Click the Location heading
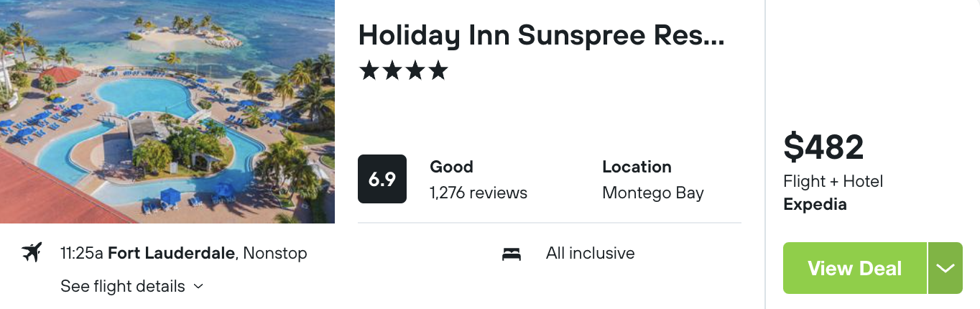Viewport: 980px width, 309px height. [x=637, y=167]
